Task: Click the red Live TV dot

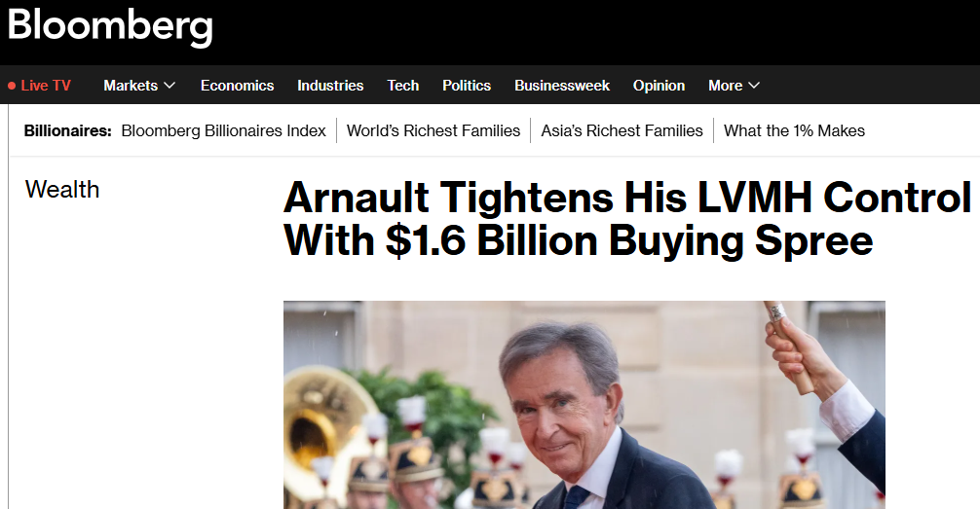Action: coord(12,86)
